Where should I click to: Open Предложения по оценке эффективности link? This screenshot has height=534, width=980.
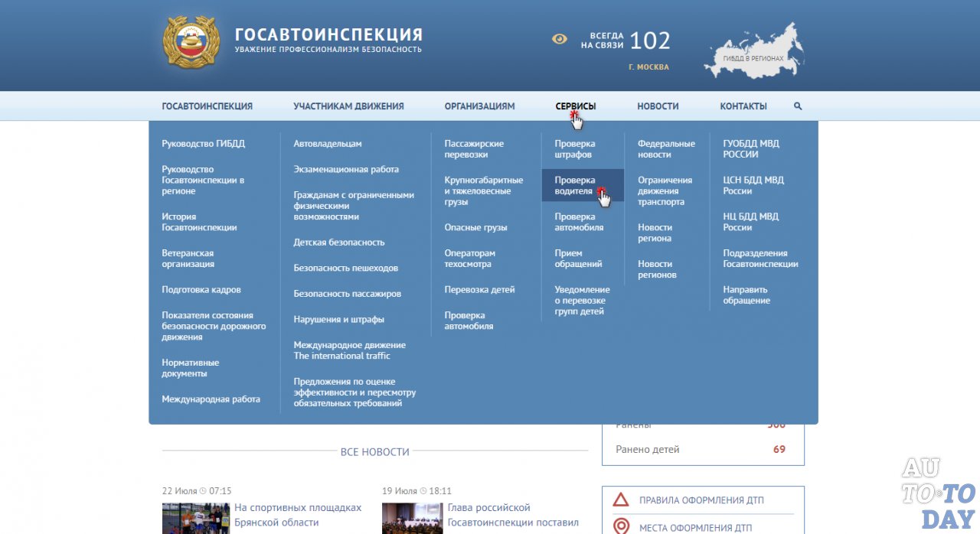point(354,392)
